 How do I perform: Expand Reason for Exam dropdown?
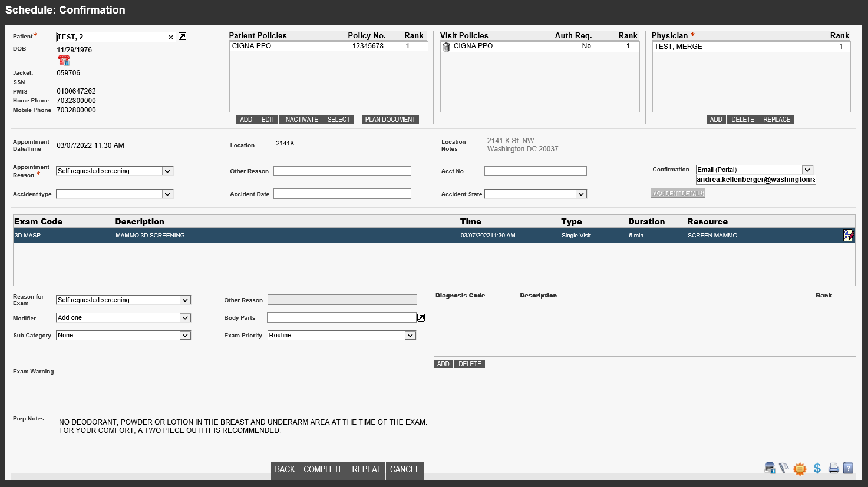(185, 300)
